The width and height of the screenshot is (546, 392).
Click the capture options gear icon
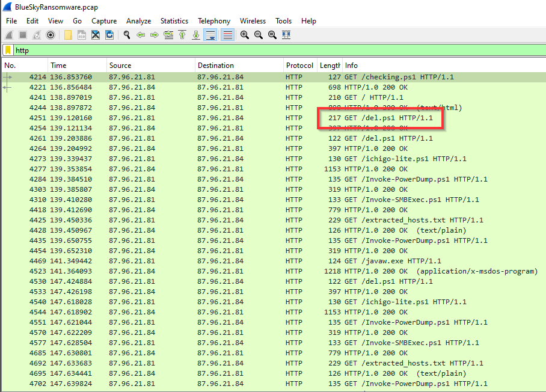click(x=51, y=35)
